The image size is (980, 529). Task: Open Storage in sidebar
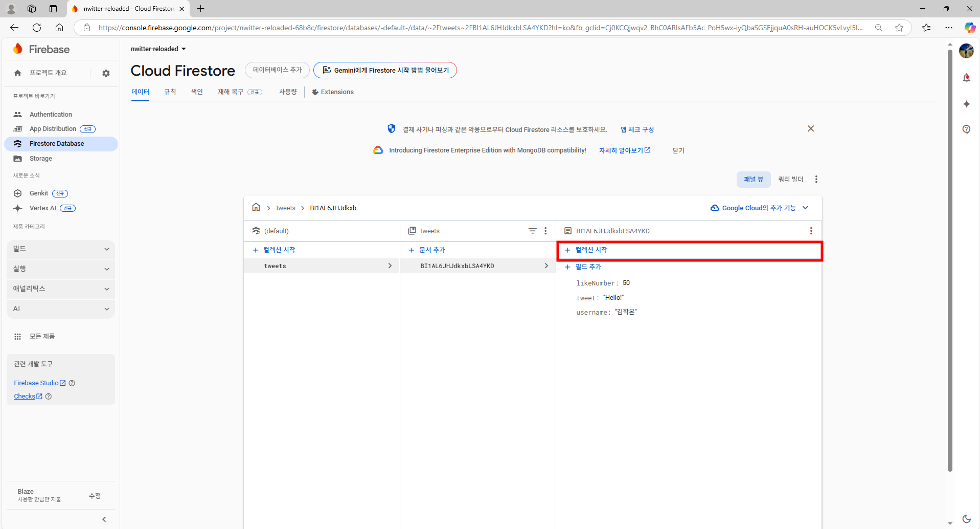61,159
